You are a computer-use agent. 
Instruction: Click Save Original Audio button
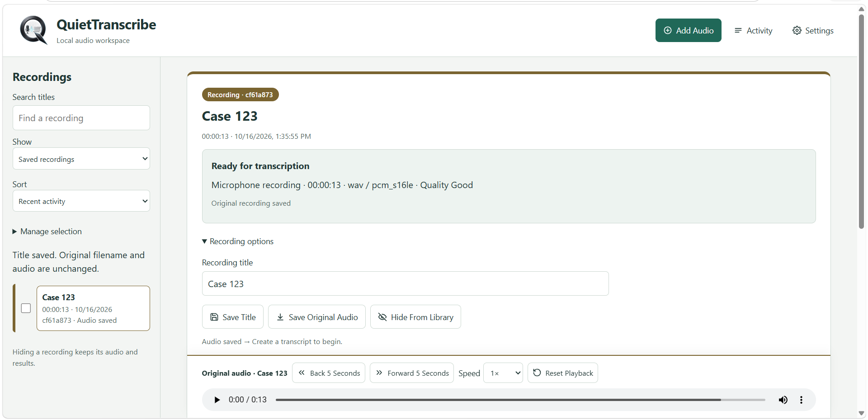(317, 317)
